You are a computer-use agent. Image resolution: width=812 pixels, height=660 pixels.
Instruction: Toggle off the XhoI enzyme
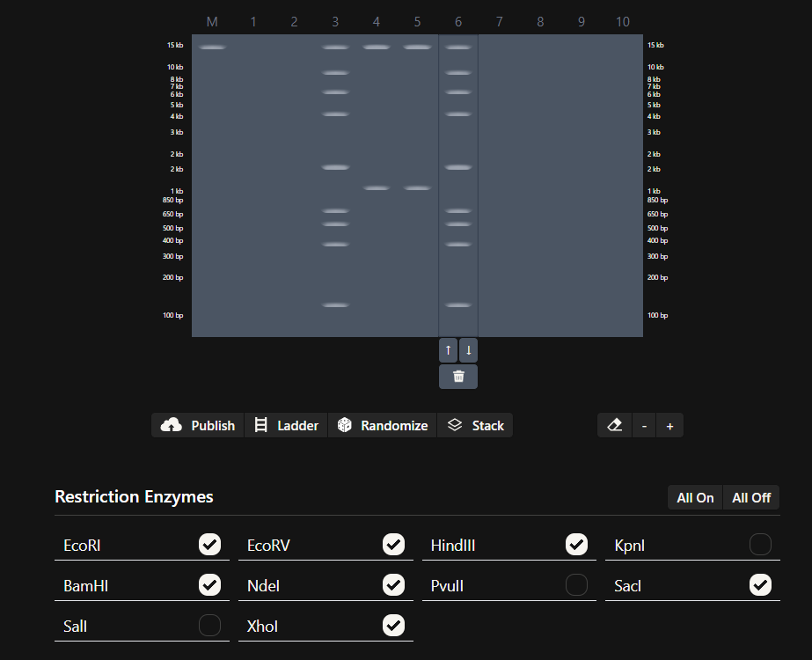[393, 625]
